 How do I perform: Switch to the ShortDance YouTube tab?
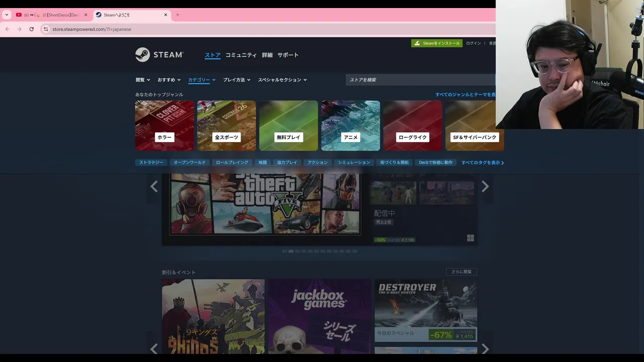click(51, 15)
